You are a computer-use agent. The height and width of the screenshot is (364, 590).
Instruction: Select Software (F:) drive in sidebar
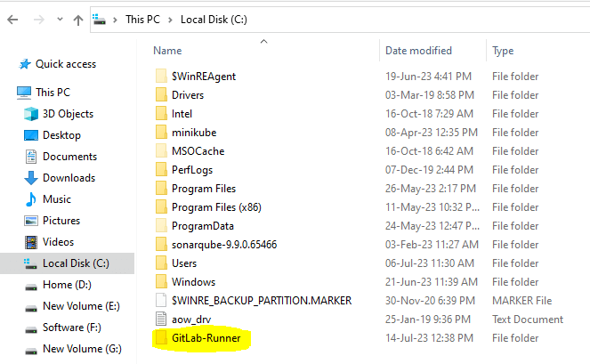click(72, 328)
